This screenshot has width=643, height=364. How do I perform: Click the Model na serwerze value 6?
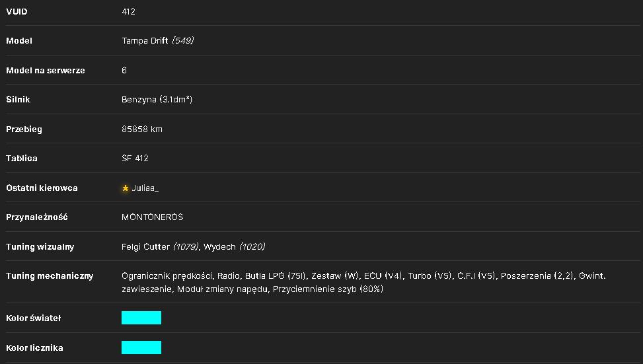tap(124, 71)
